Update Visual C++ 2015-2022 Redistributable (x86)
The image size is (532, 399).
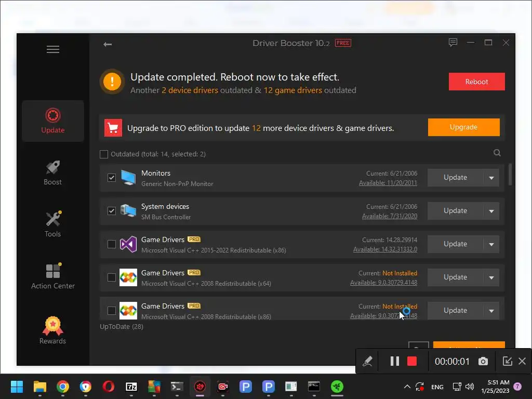pos(455,244)
